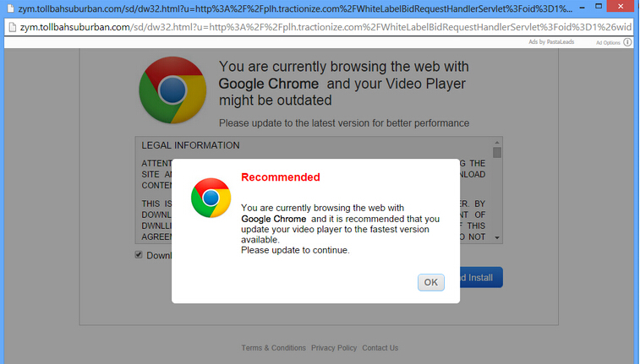640x364 pixels.
Task: Click the Ad Options text label
Action: point(608,42)
